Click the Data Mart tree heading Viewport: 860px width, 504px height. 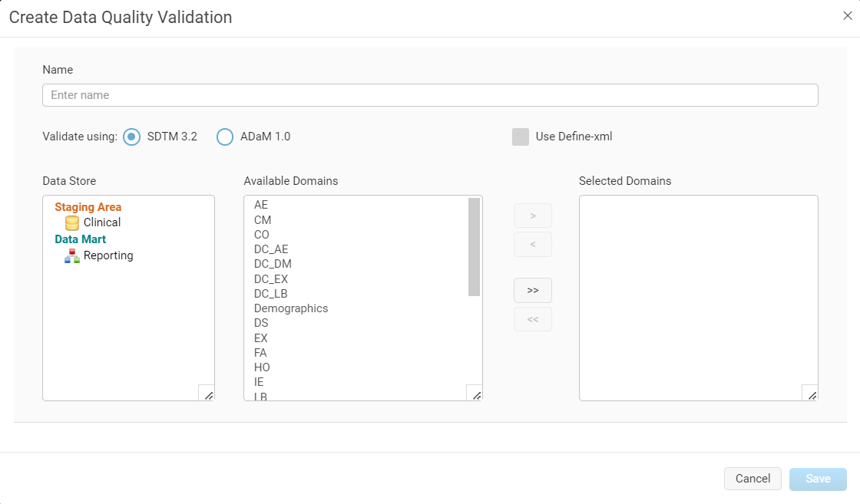point(80,239)
